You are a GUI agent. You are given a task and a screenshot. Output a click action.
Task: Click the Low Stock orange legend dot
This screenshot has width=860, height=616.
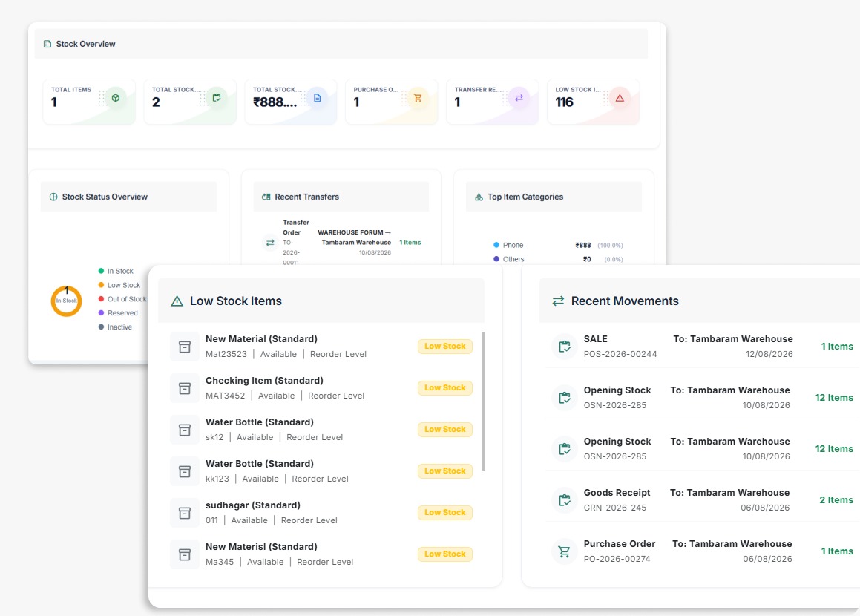(101, 285)
